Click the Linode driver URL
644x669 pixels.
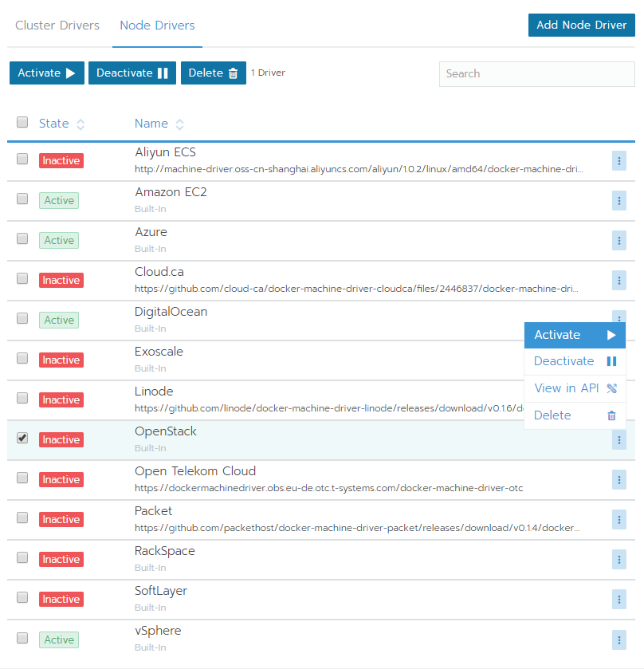(329, 408)
